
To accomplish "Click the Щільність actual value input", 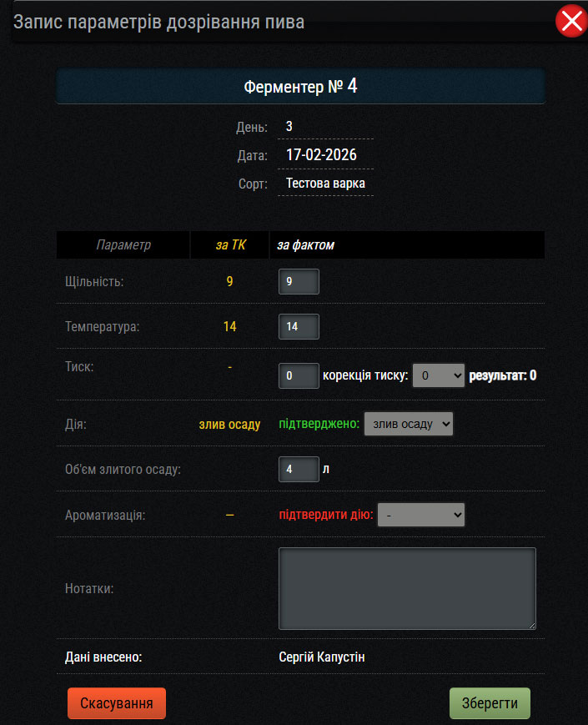I will click(299, 281).
